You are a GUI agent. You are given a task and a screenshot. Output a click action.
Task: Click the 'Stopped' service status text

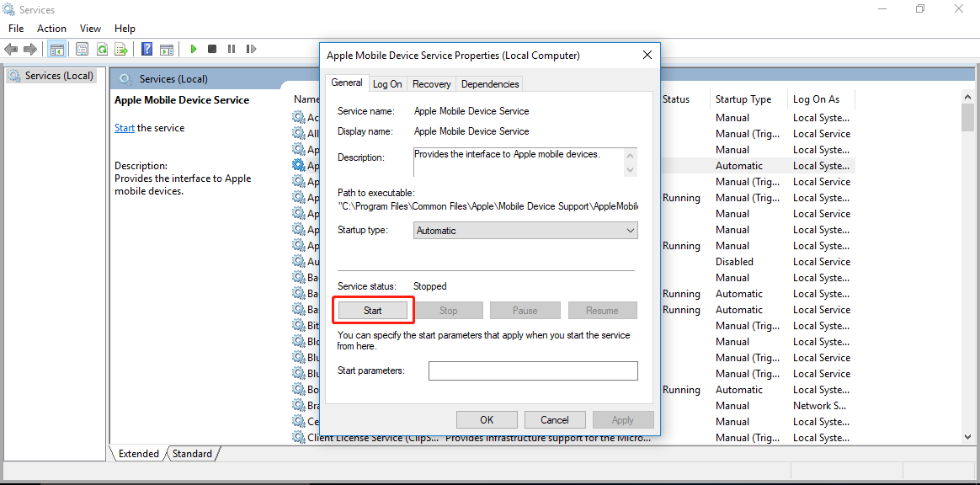(x=430, y=286)
